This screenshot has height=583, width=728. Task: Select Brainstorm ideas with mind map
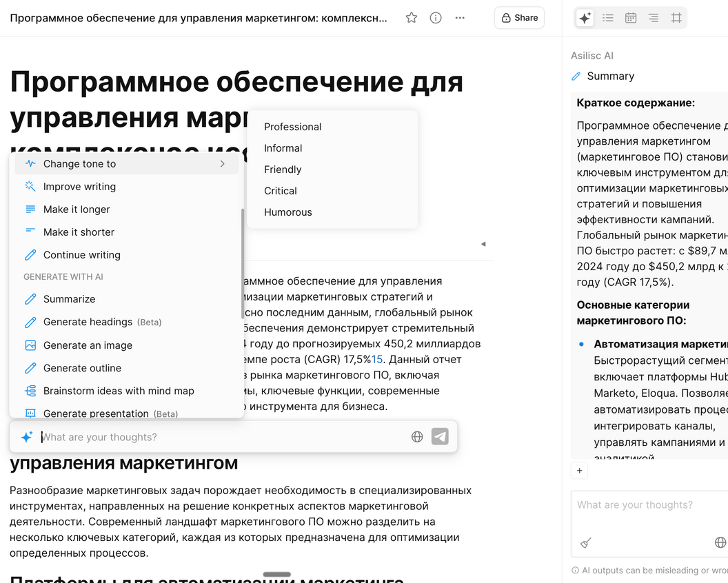[x=127, y=391]
